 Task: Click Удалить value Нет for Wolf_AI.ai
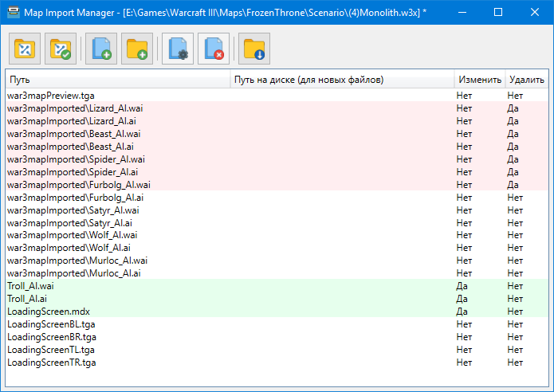click(515, 248)
